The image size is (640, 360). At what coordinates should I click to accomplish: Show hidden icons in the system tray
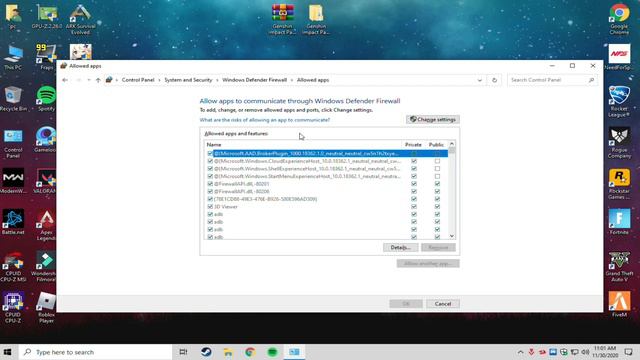pos(520,352)
